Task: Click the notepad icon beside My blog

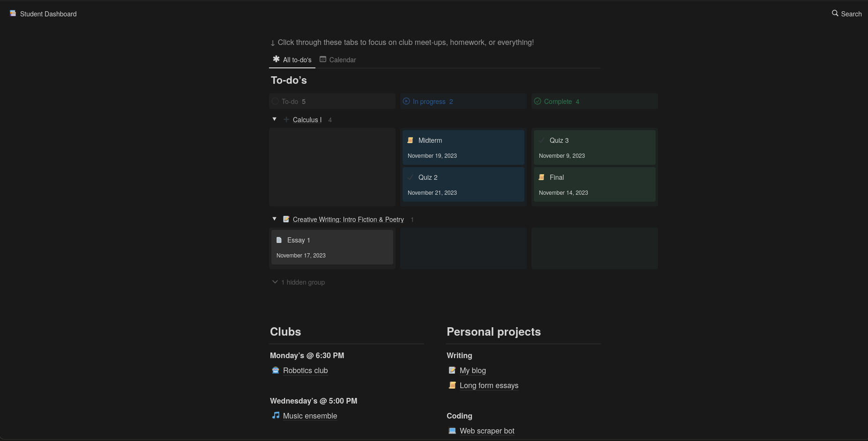Action: click(452, 370)
